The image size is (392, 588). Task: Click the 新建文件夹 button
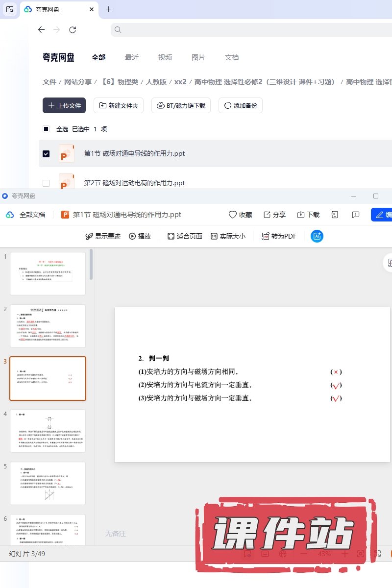point(119,105)
